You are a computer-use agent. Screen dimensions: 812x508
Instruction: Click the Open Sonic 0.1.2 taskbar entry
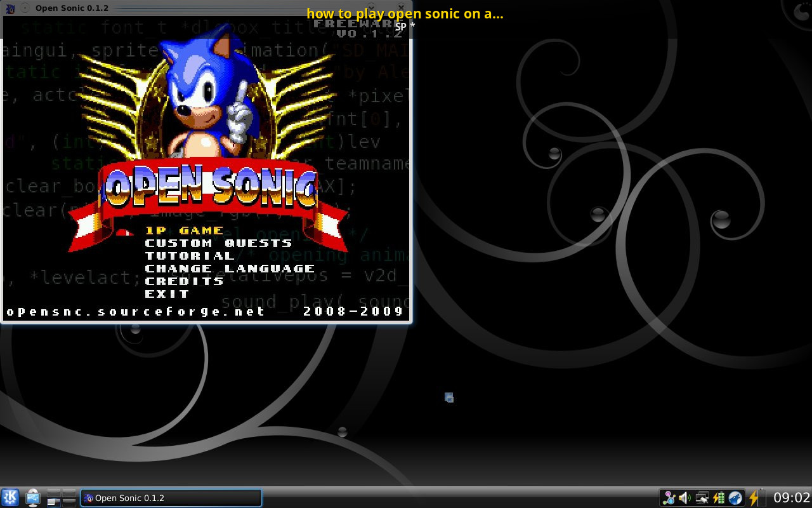171,498
